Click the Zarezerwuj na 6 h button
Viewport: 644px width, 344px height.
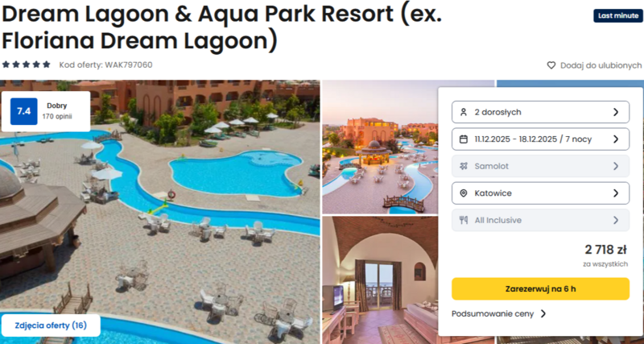click(540, 289)
